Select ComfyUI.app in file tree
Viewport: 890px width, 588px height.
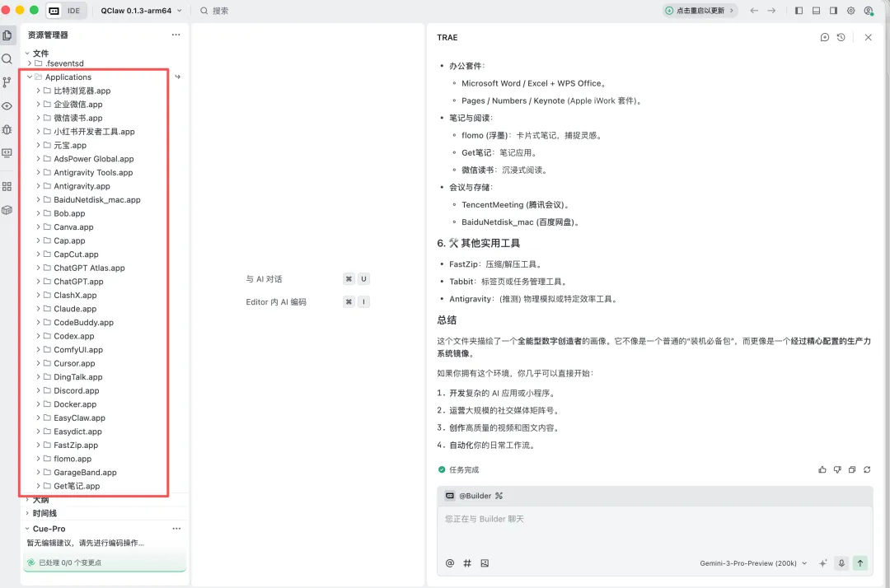[x=78, y=350]
